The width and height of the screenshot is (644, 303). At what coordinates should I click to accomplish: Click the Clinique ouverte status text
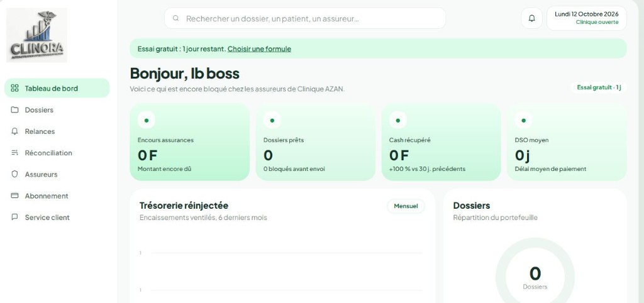point(597,22)
